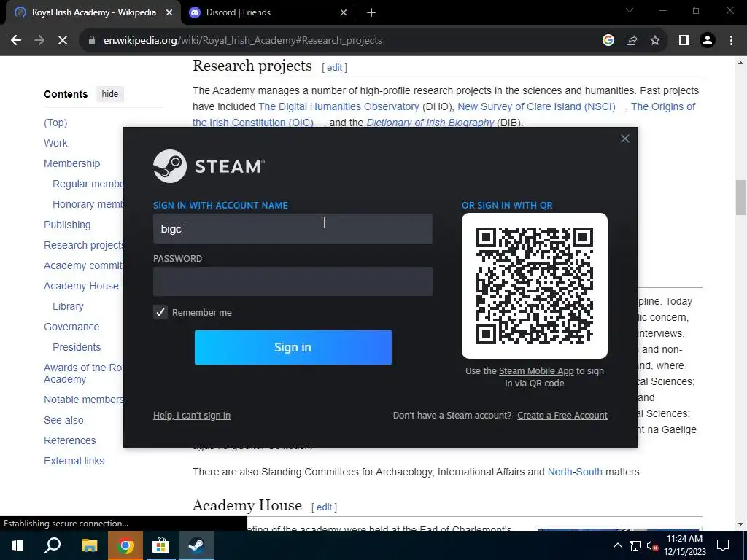
Task: Go to Membership section in contents
Action: click(72, 163)
